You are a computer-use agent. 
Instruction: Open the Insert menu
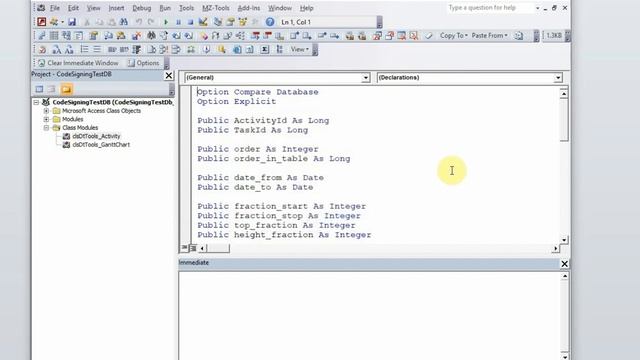116,8
